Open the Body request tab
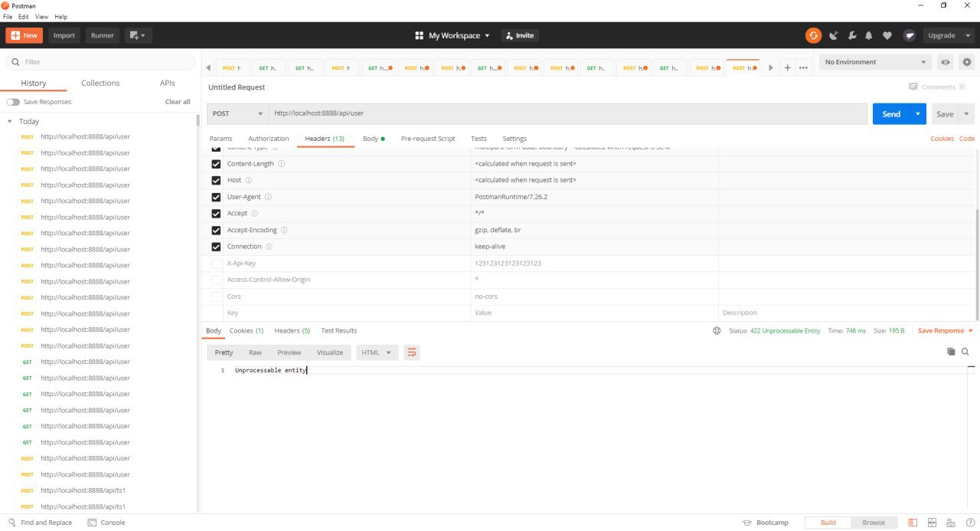This screenshot has height=531, width=980. pyautogui.click(x=374, y=139)
